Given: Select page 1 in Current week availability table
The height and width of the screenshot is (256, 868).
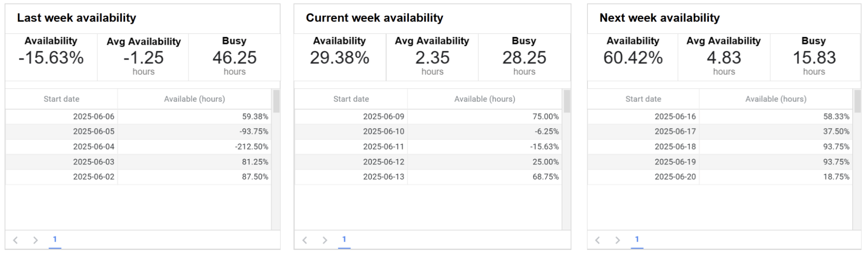Looking at the screenshot, I should 344,240.
